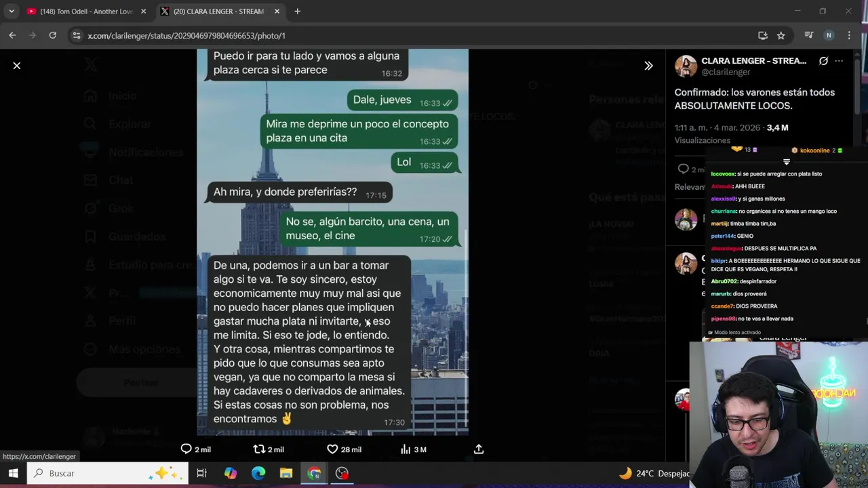Open the tab search dropdown
868x488 pixels.
click(x=11, y=12)
